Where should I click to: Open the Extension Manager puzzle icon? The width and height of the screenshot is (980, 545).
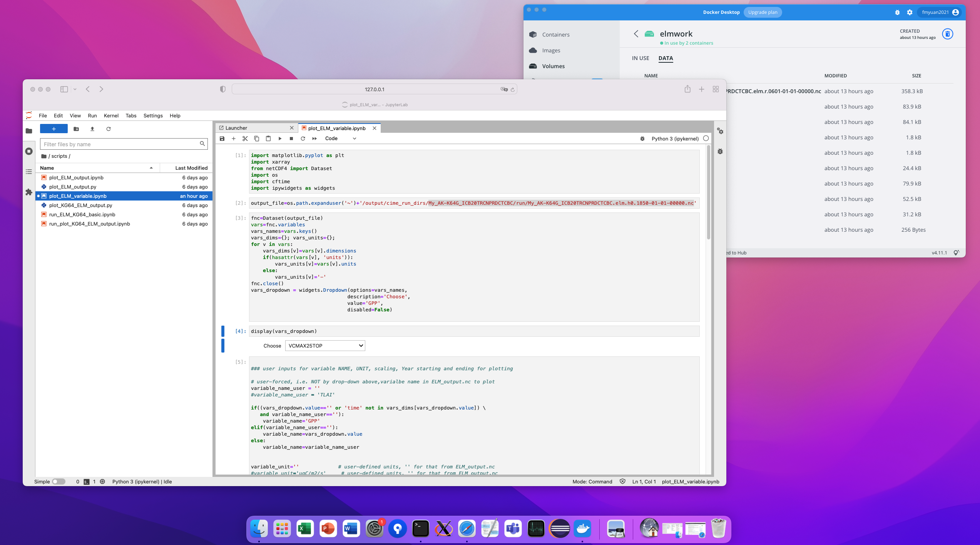coord(29,192)
